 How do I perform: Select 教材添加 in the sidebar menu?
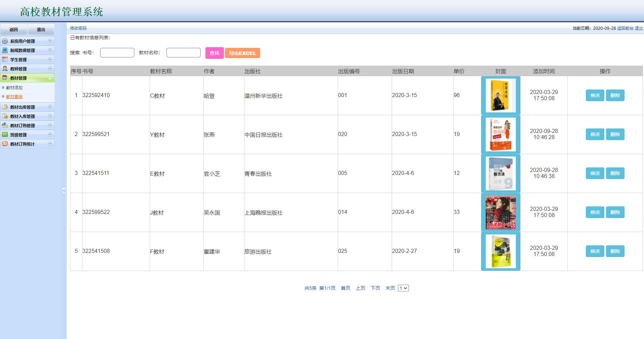coord(14,87)
